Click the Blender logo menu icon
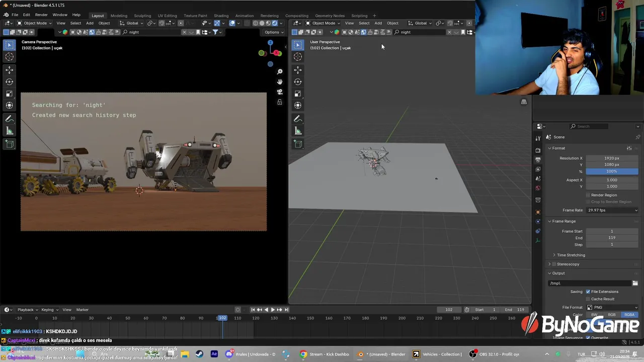Screen dimensions: 644x362 (6, 15)
